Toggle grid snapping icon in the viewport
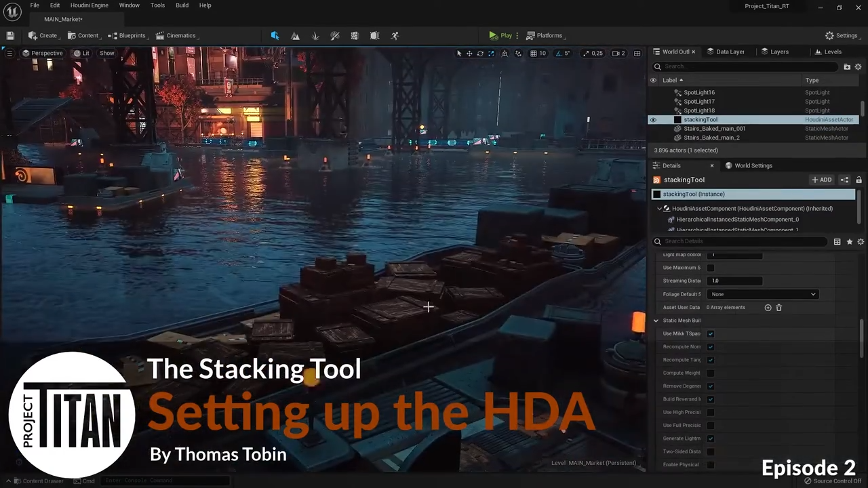 click(x=534, y=53)
